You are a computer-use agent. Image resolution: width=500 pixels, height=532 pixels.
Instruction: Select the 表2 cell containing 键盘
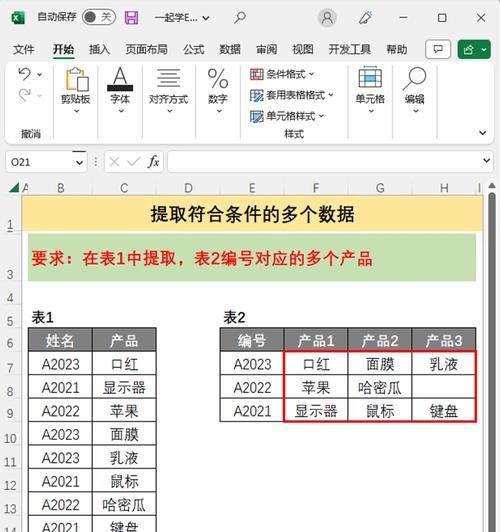(x=444, y=410)
